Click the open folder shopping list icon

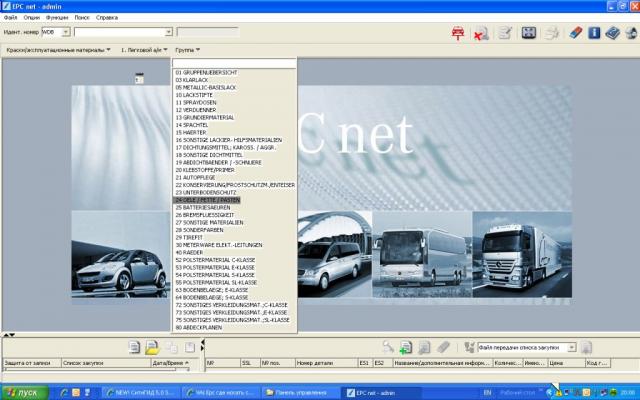click(x=152, y=347)
